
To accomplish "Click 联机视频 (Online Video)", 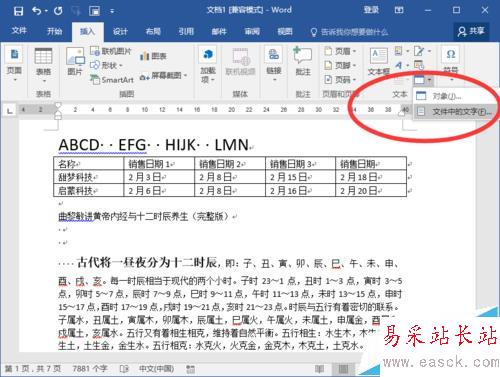I will (x=240, y=62).
